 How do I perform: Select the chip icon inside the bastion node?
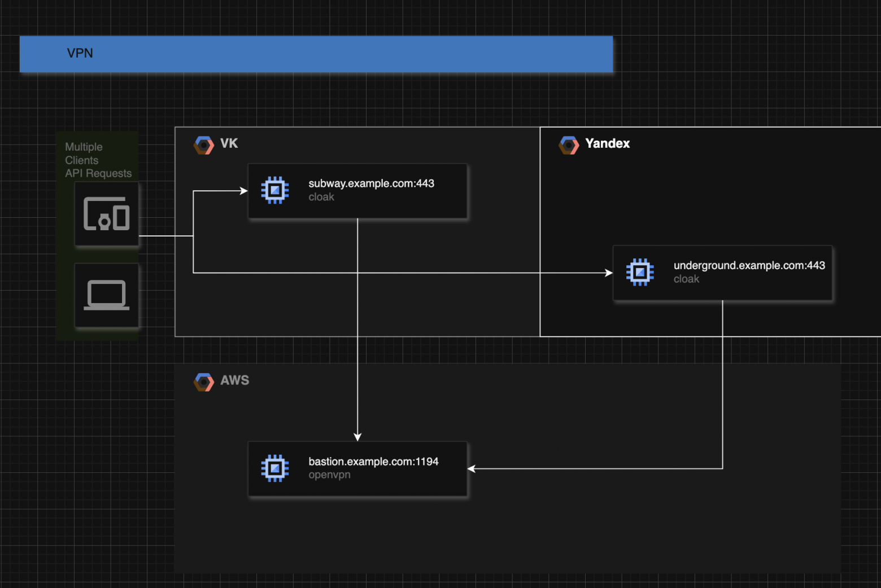click(274, 468)
